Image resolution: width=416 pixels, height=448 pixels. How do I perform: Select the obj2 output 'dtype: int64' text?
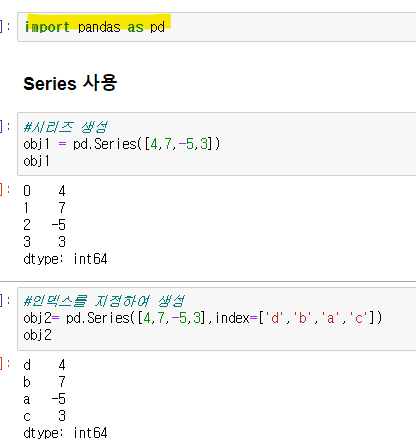click(x=65, y=433)
